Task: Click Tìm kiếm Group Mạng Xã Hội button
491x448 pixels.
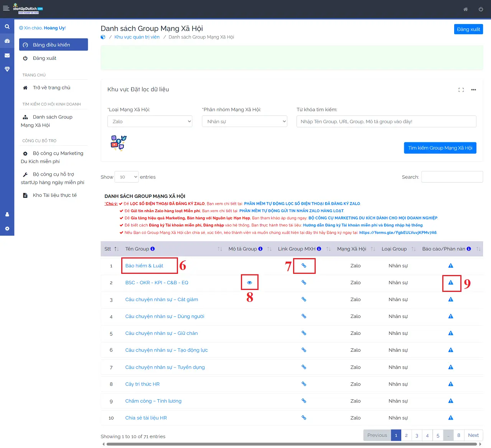Action: [440, 148]
